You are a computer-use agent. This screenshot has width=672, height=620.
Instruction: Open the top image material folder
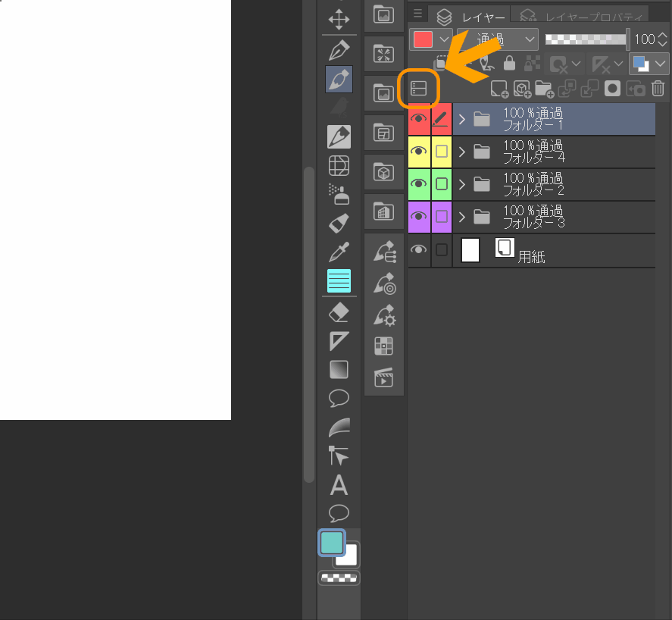click(383, 15)
